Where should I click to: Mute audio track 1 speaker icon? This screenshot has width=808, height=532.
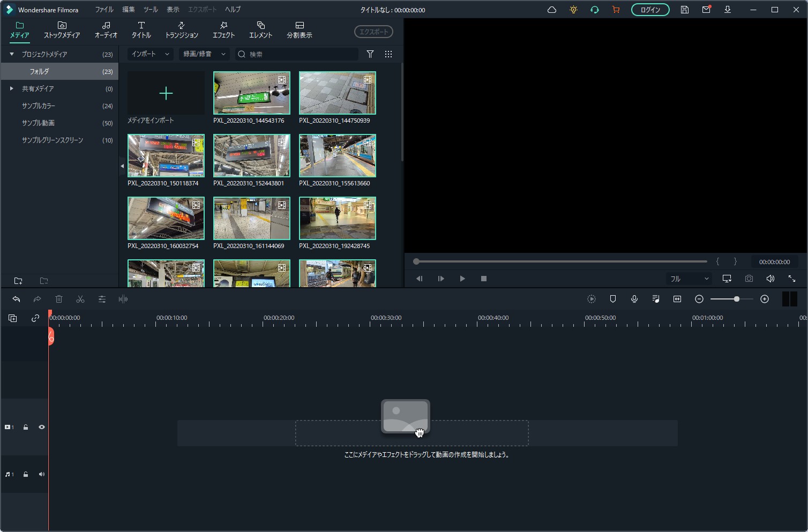pos(41,474)
